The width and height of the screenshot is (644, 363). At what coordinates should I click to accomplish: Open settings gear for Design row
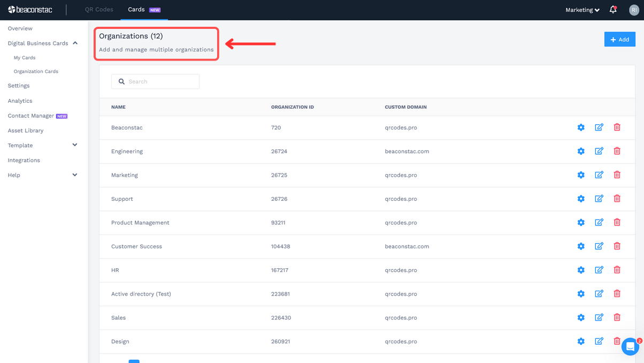click(x=581, y=341)
